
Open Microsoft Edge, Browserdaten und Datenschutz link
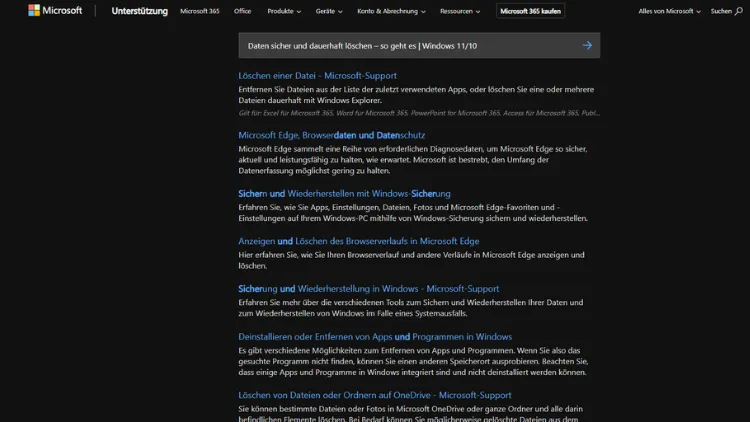[x=331, y=135]
